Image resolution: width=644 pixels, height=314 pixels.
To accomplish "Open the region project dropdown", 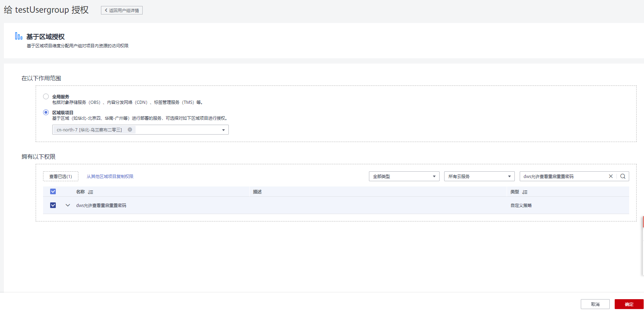I will [x=223, y=130].
